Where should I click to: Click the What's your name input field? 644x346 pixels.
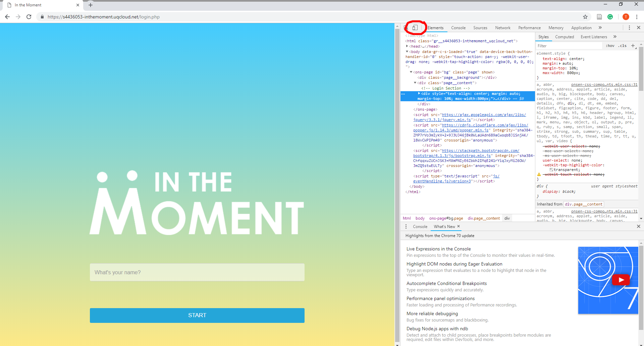[x=197, y=272]
